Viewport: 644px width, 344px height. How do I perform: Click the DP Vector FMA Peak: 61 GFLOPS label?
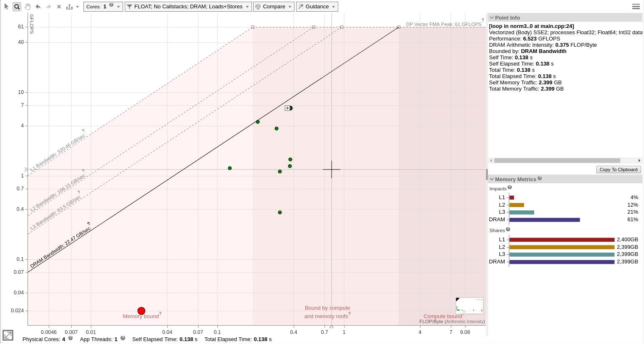444,24
